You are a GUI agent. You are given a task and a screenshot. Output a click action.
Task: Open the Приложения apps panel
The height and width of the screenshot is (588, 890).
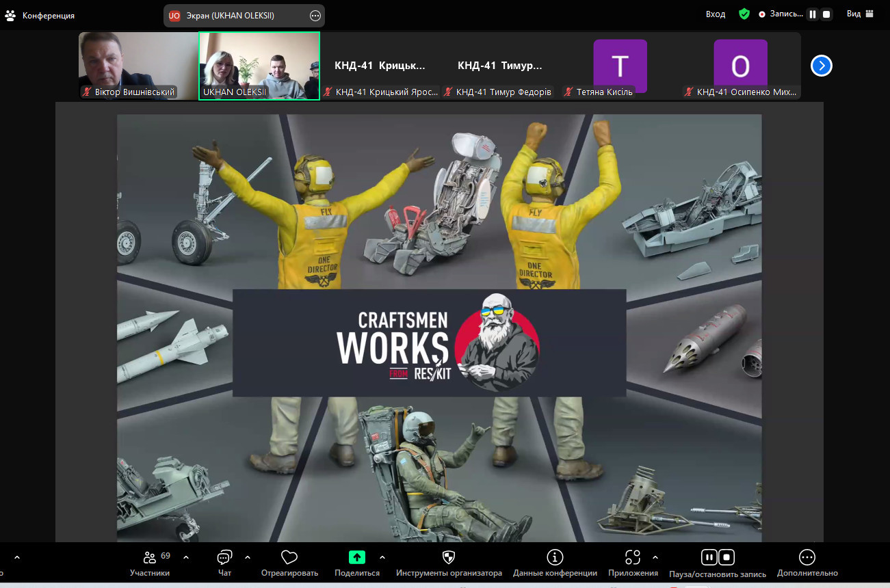(633, 564)
